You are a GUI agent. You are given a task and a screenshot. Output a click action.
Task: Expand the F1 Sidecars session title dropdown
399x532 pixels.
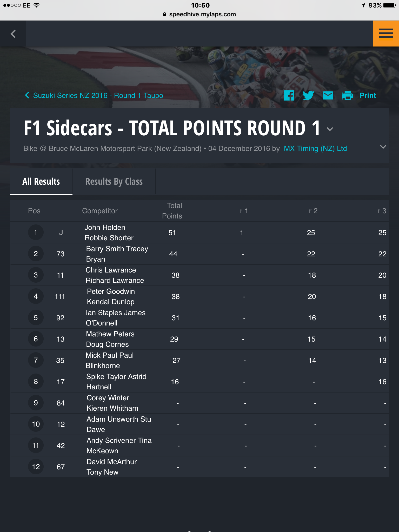pos(330,129)
